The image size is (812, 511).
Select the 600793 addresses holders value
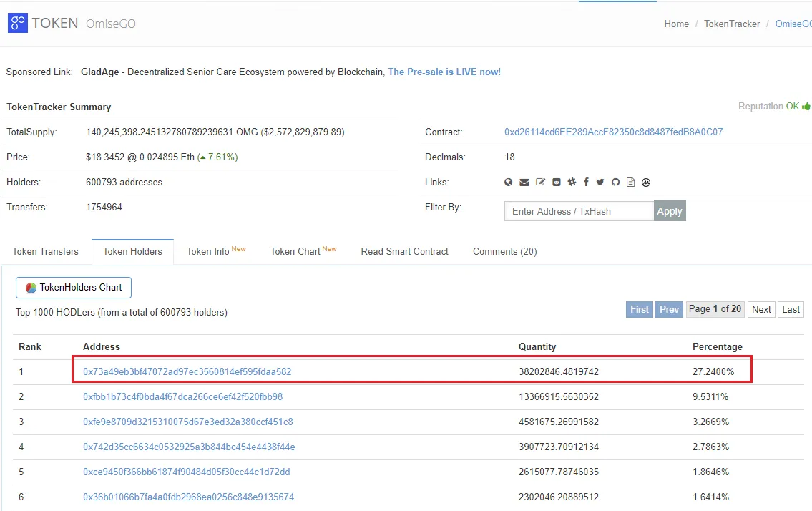(124, 182)
